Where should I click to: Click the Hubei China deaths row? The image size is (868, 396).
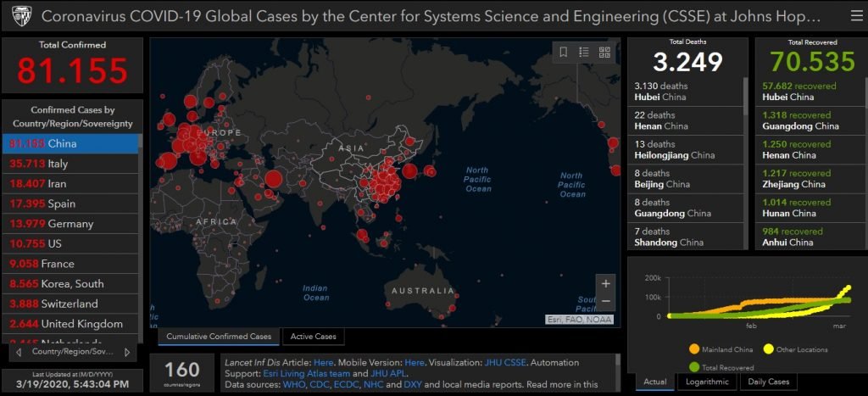tap(685, 92)
